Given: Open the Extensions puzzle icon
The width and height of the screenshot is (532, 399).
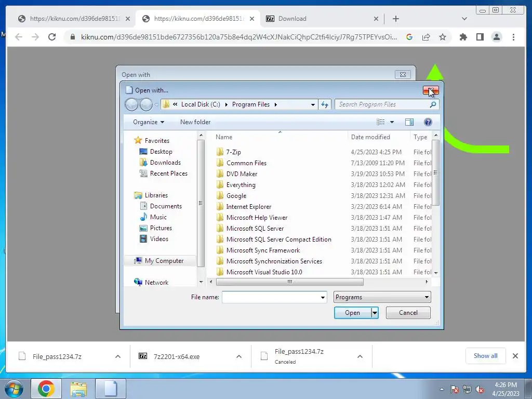Looking at the screenshot, I should tap(463, 37).
